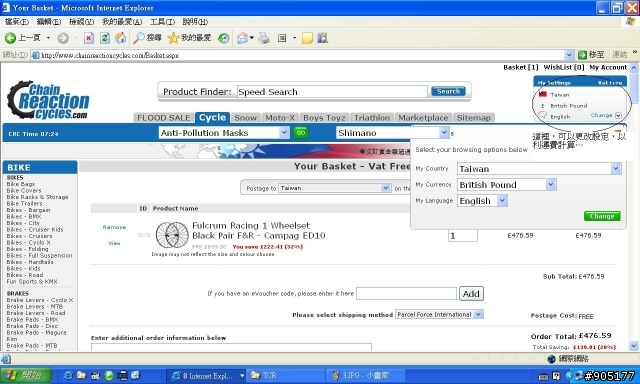The image size is (640, 384).
Task: Open the My Country Taiwan dropdown
Action: 616,169
